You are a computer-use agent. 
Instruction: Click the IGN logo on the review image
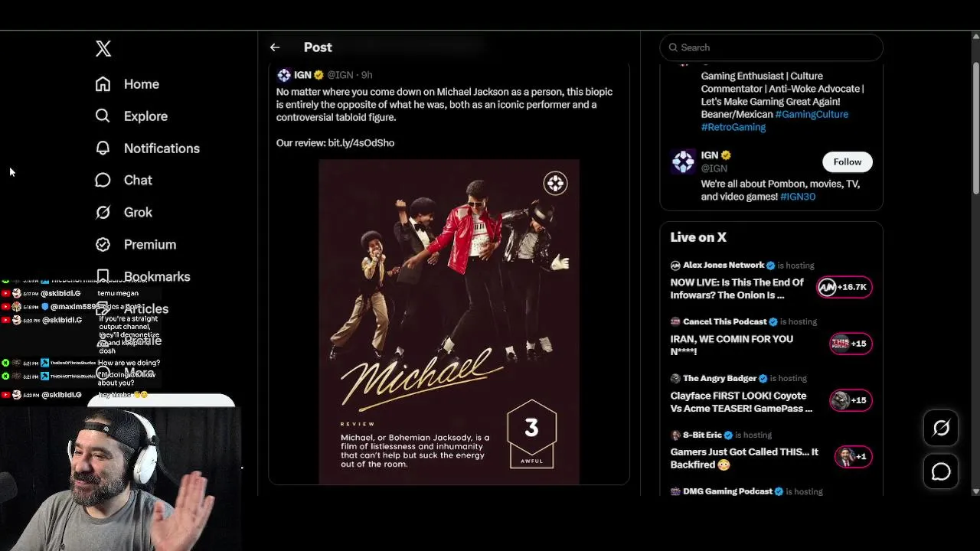(555, 183)
